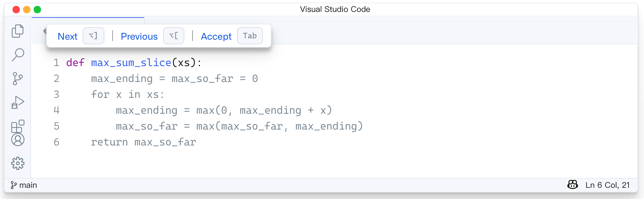
Task: Click the Copilot status bar icon
Action: pyautogui.click(x=573, y=185)
